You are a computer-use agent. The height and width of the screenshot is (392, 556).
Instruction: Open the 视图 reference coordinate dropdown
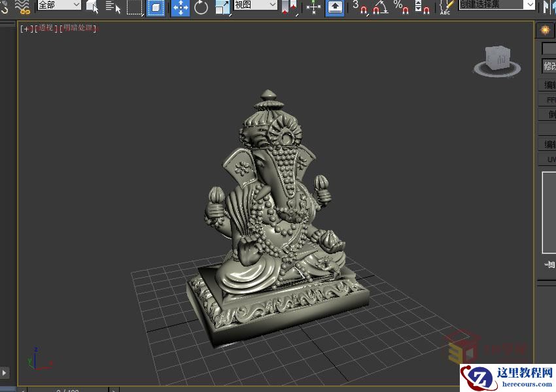(x=255, y=5)
